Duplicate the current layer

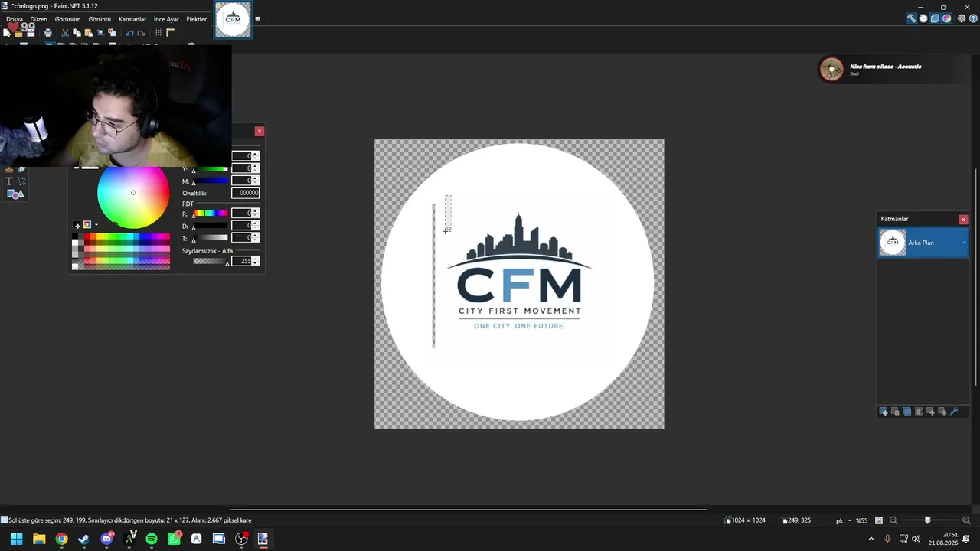[x=907, y=412]
